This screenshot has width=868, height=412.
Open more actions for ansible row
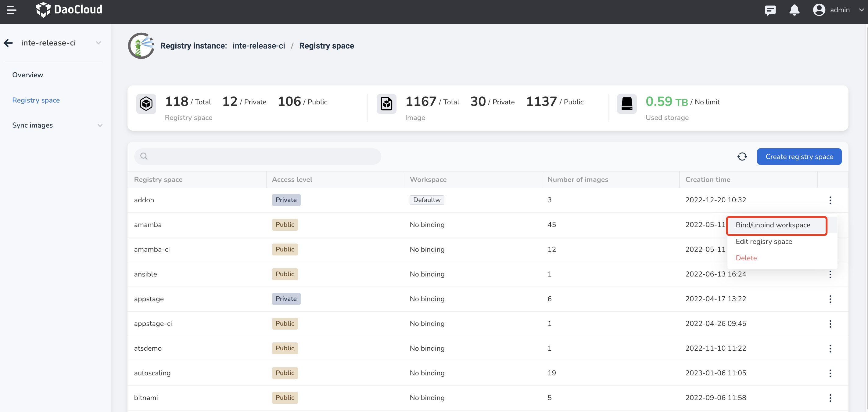coord(830,274)
